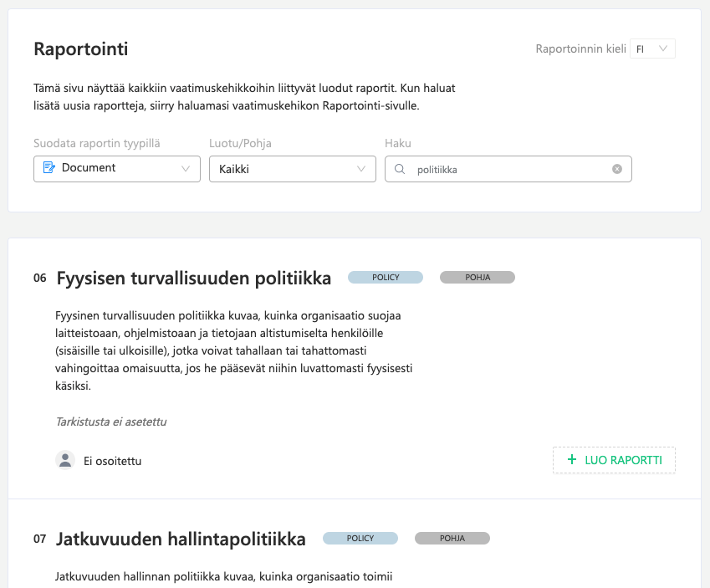Click POHJA tag on Jatkuvuuden hallintapolitiikka
The height and width of the screenshot is (588, 710).
click(x=452, y=538)
